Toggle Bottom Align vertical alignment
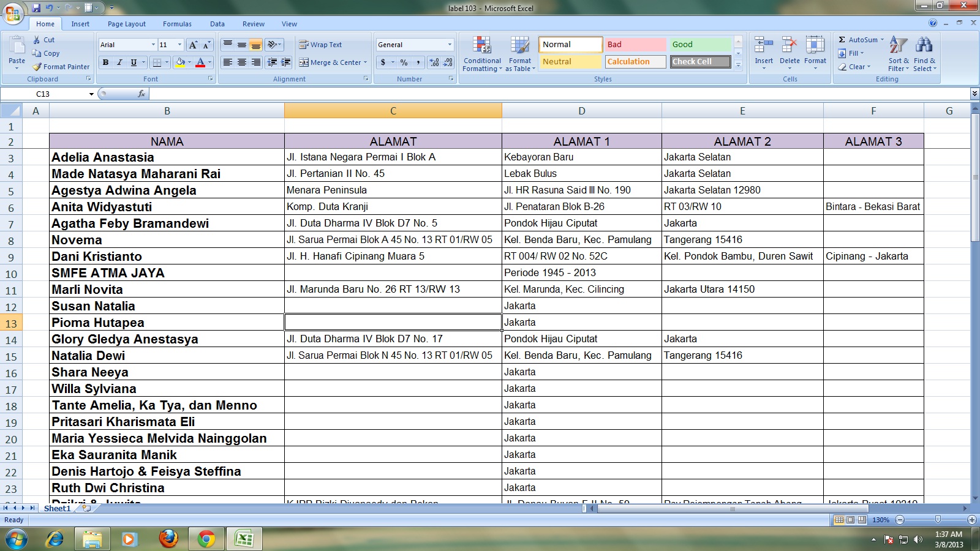The height and width of the screenshot is (551, 980). [x=256, y=45]
